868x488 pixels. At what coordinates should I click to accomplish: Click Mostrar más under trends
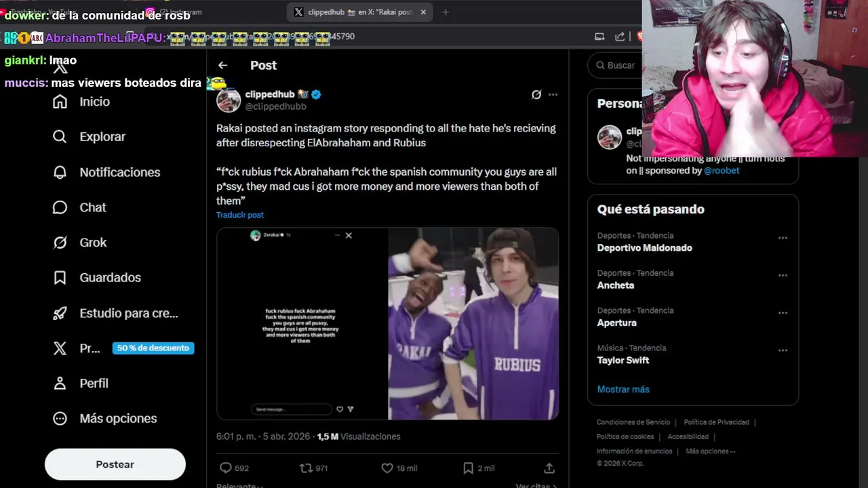click(x=623, y=389)
